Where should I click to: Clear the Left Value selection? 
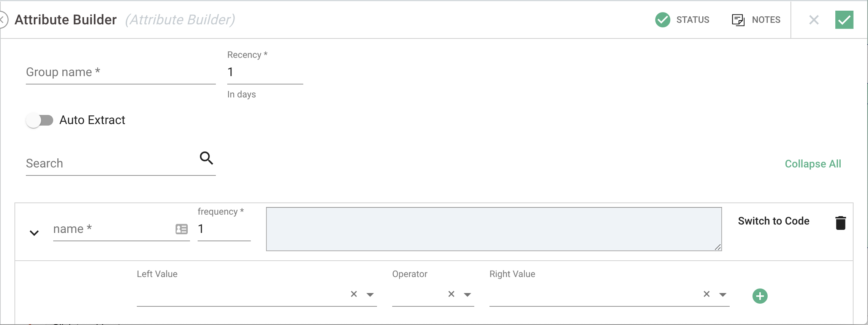click(x=354, y=294)
